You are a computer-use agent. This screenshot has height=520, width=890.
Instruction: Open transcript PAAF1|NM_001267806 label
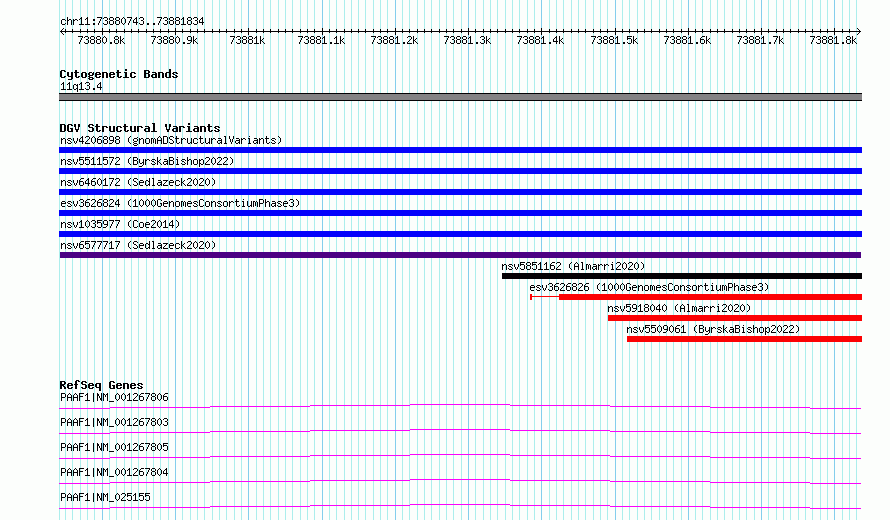pos(114,397)
